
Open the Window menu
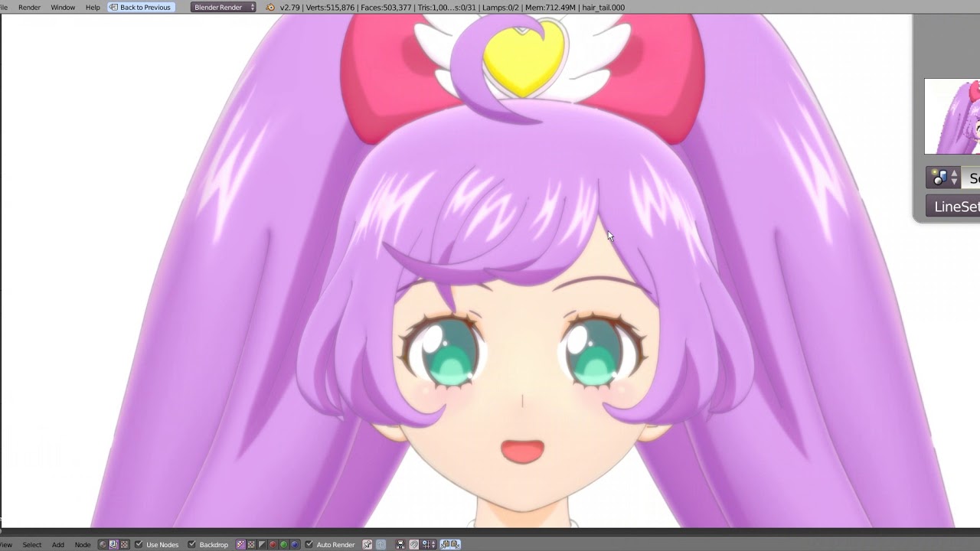pyautogui.click(x=63, y=8)
